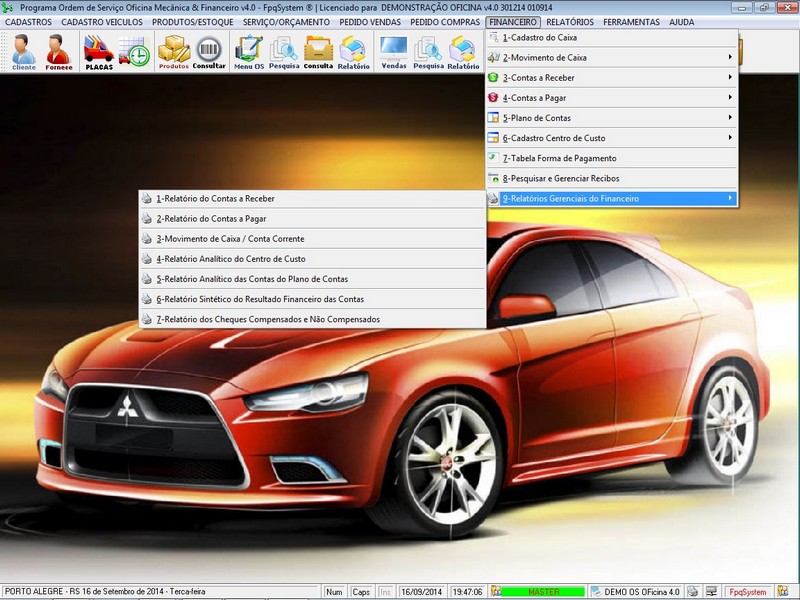Expand the 3-Contas a Receber submenu
This screenshot has height=600, width=800.
tap(612, 78)
